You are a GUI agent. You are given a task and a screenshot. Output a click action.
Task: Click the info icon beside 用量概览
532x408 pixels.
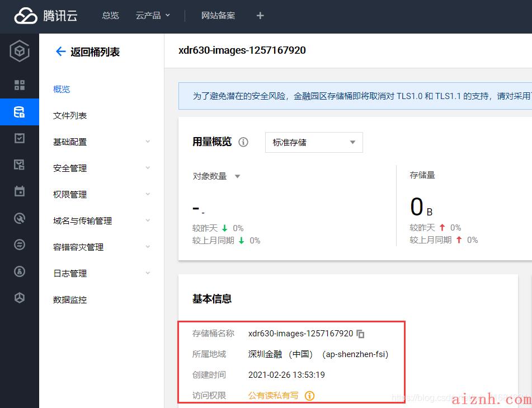tap(243, 142)
